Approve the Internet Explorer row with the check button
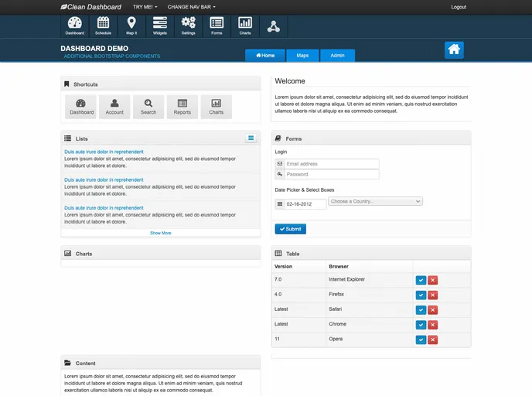Image resolution: width=532 pixels, height=396 pixels. [x=421, y=280]
